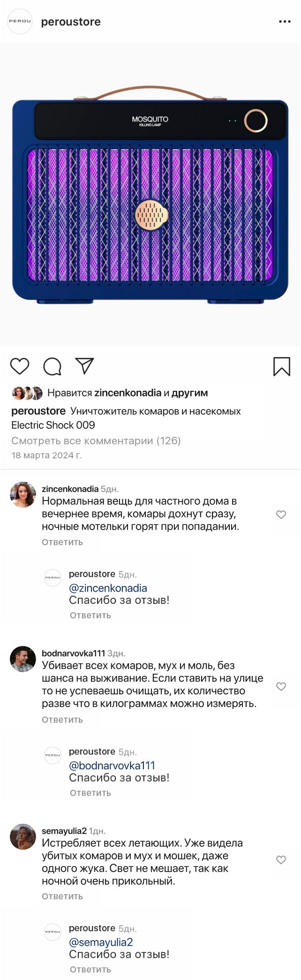Like the post with the heart icon
The height and width of the screenshot is (980, 301).
click(20, 366)
